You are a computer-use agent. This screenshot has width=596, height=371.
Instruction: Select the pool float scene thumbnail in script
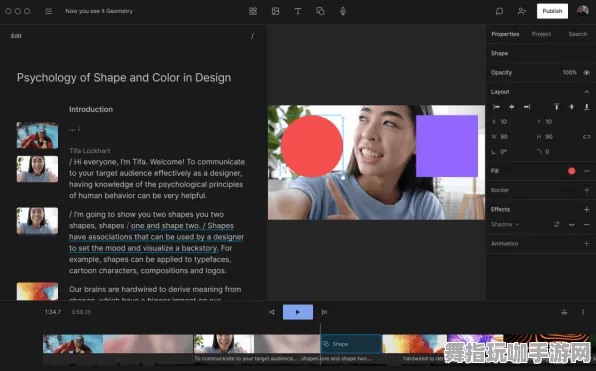37,135
